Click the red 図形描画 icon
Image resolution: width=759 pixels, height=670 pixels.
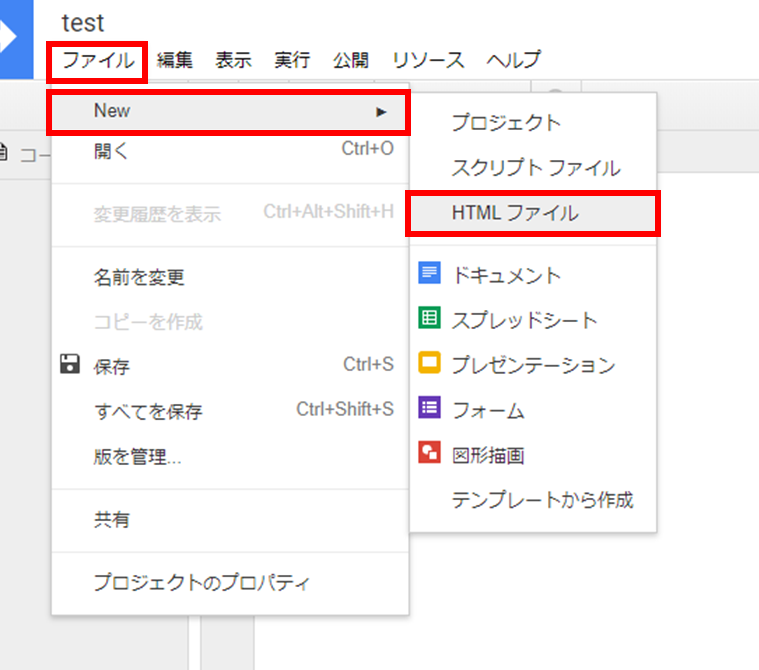tap(429, 453)
